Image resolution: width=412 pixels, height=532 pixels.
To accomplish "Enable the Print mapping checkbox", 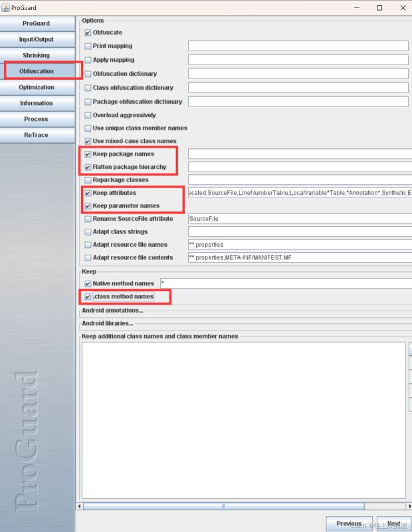I will (x=88, y=46).
